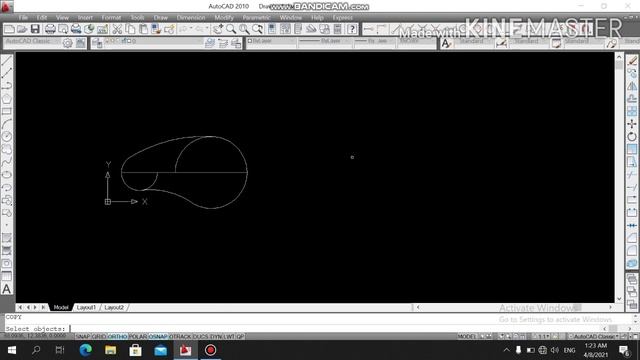Switch to the Layout1 tab

pos(86,307)
